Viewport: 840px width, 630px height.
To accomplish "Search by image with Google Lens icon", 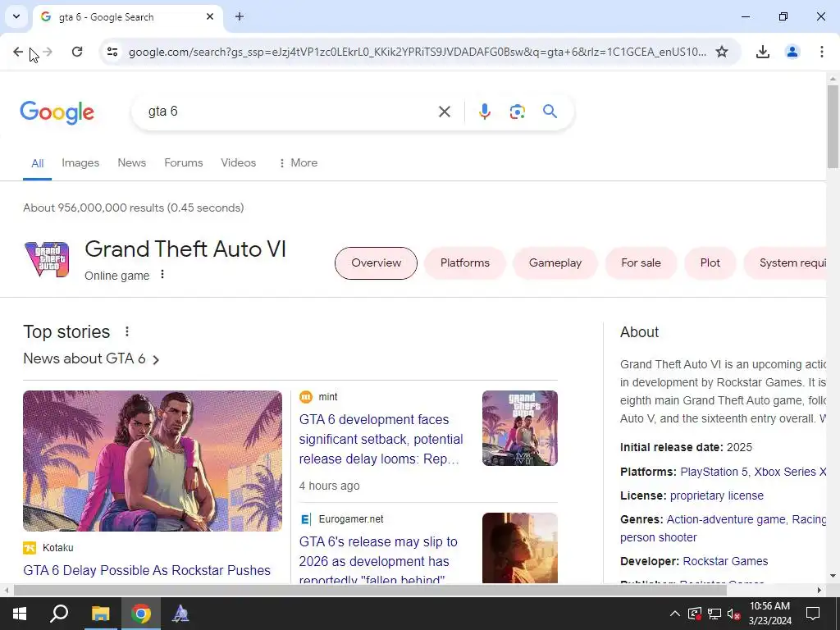I will 517,112.
